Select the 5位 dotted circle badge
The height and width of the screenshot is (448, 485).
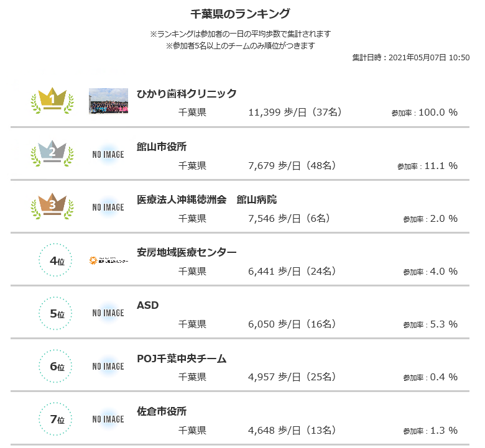click(55, 313)
